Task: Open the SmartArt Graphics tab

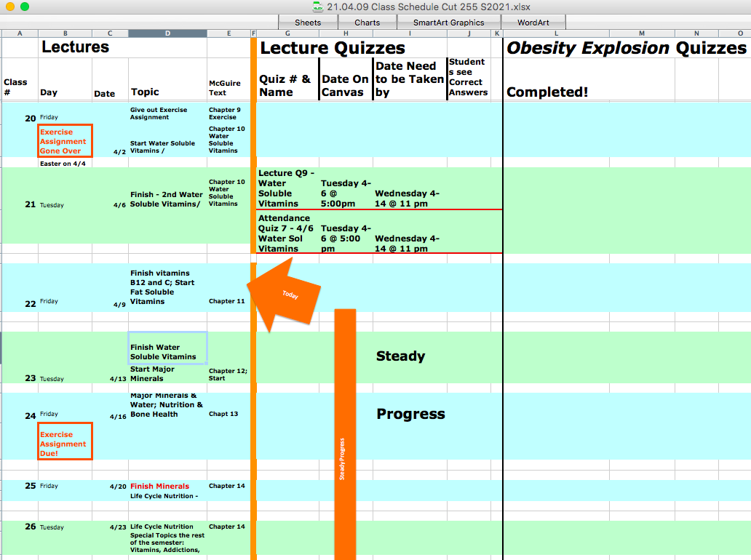Action: pyautogui.click(x=448, y=23)
